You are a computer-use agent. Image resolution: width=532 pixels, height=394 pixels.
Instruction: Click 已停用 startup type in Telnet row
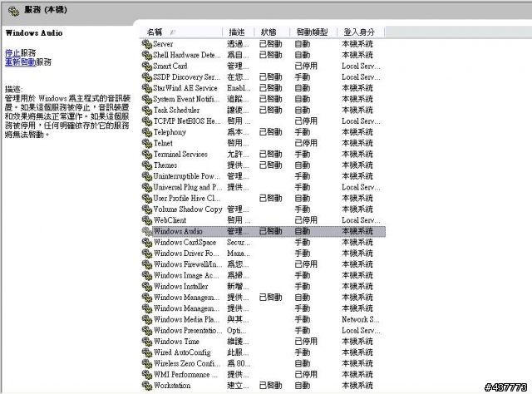(306, 143)
